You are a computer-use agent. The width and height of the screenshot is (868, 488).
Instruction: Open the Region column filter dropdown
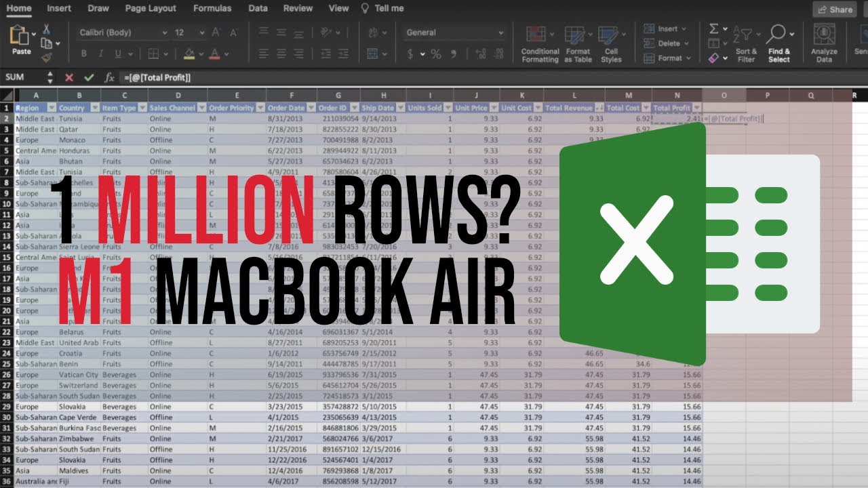(x=52, y=108)
